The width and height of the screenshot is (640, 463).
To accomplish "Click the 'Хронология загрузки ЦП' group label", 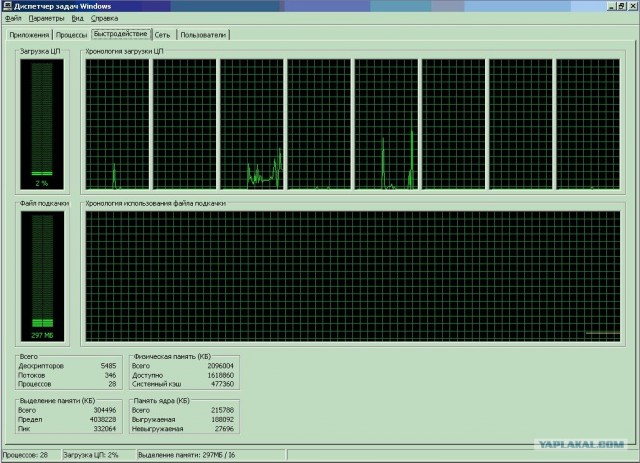I will tap(124, 51).
